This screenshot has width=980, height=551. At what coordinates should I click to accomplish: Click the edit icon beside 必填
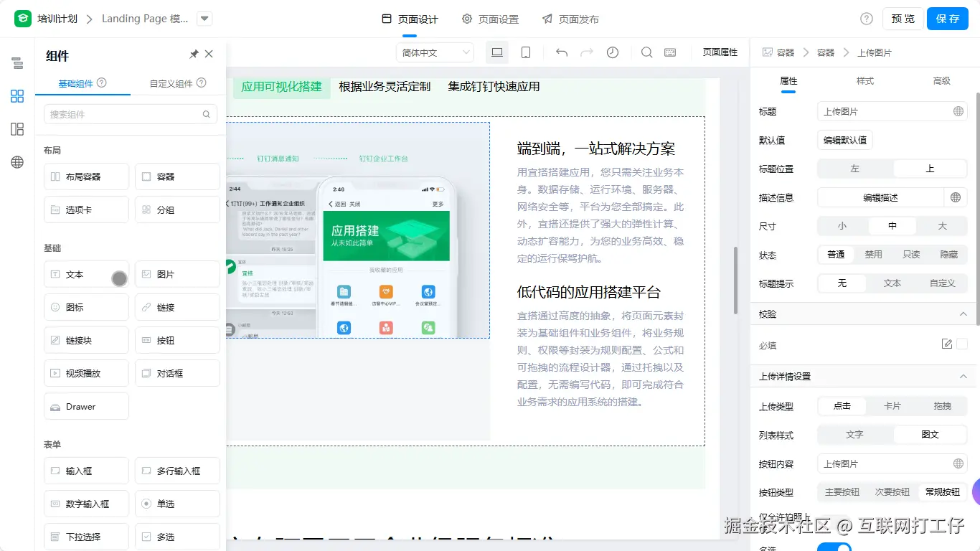(x=947, y=344)
